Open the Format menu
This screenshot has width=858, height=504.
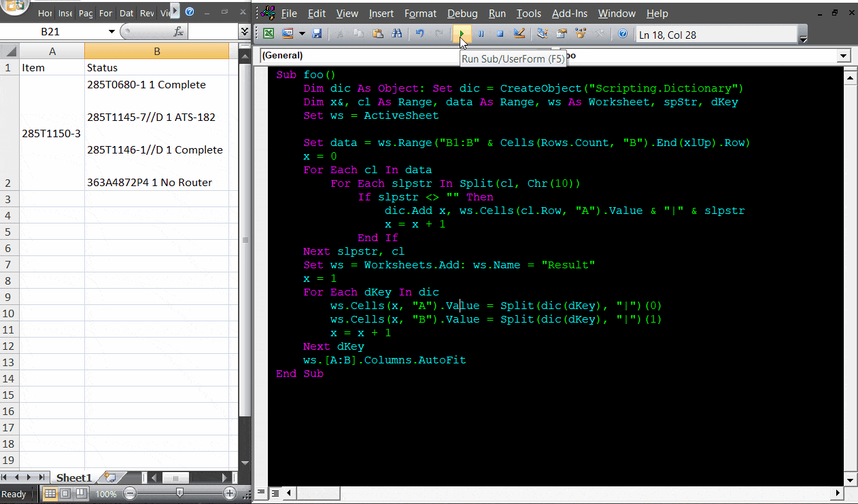pyautogui.click(x=421, y=14)
